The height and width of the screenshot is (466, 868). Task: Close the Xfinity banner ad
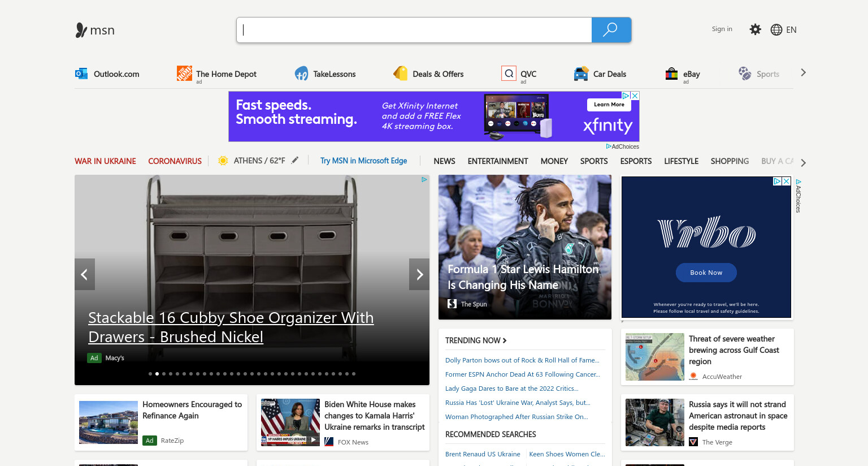coord(635,96)
